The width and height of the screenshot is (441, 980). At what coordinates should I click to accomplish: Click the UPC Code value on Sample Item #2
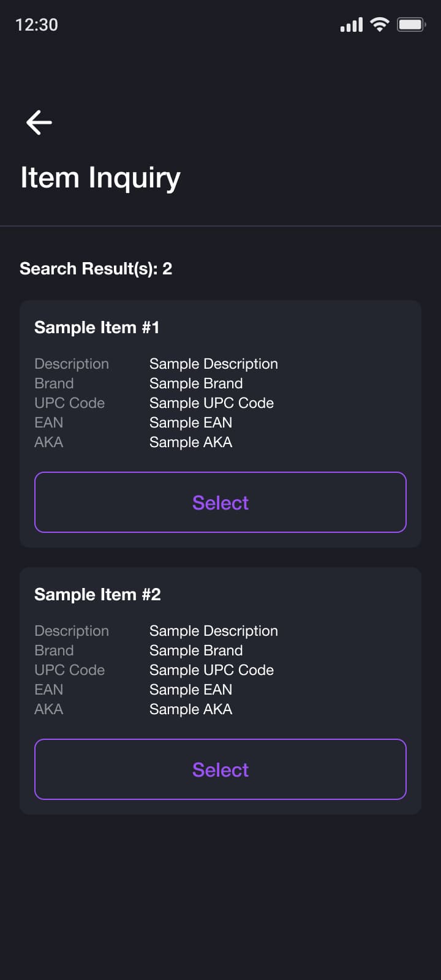211,669
